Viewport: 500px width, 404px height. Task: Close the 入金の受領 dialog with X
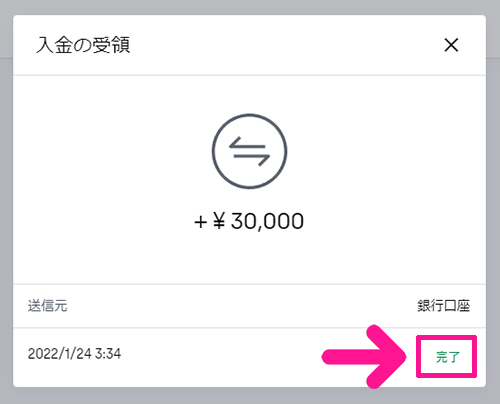pos(451,45)
